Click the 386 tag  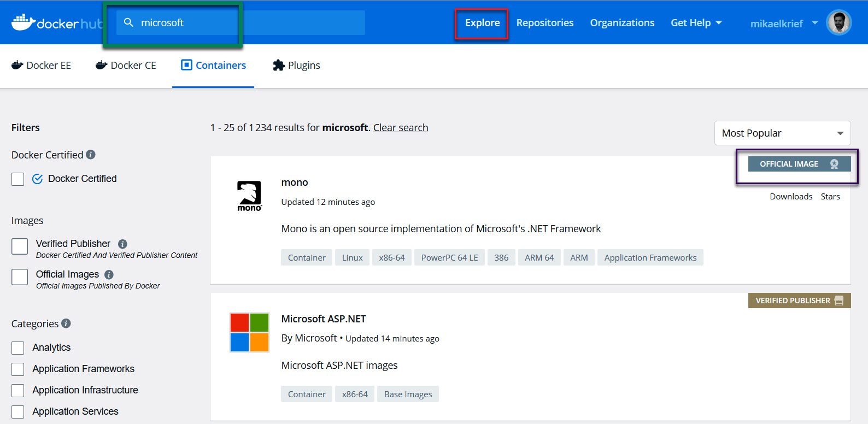coord(501,258)
